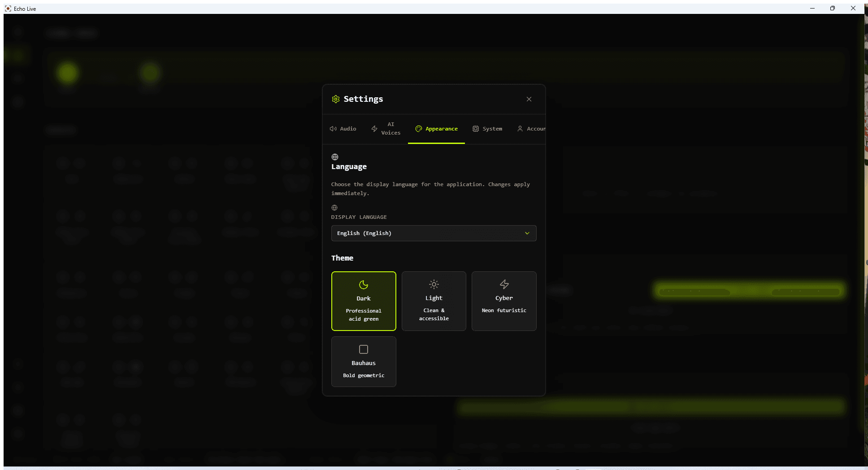Click the 'Clean & accessible' description
The width and height of the screenshot is (868, 470).
pos(434,314)
